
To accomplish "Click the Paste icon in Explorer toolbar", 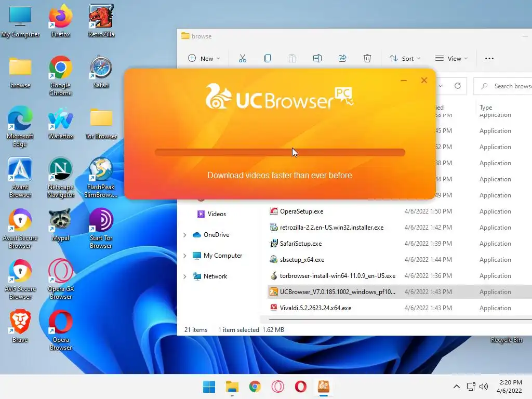I will [x=292, y=58].
